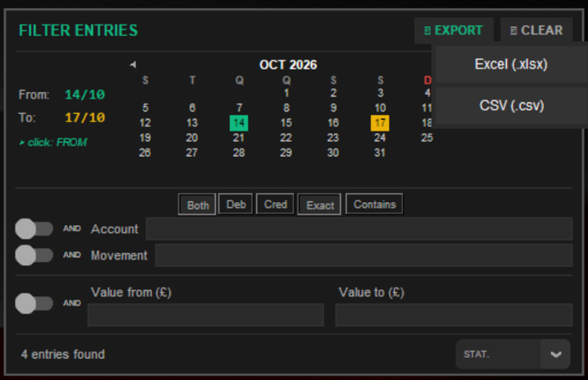Click AND operator beside Account
The height and width of the screenshot is (380, 588).
tap(72, 228)
